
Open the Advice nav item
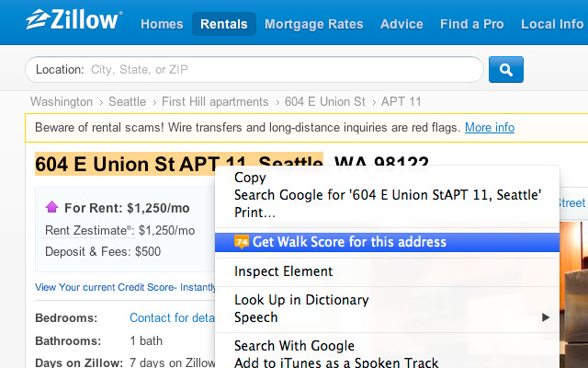tap(401, 24)
